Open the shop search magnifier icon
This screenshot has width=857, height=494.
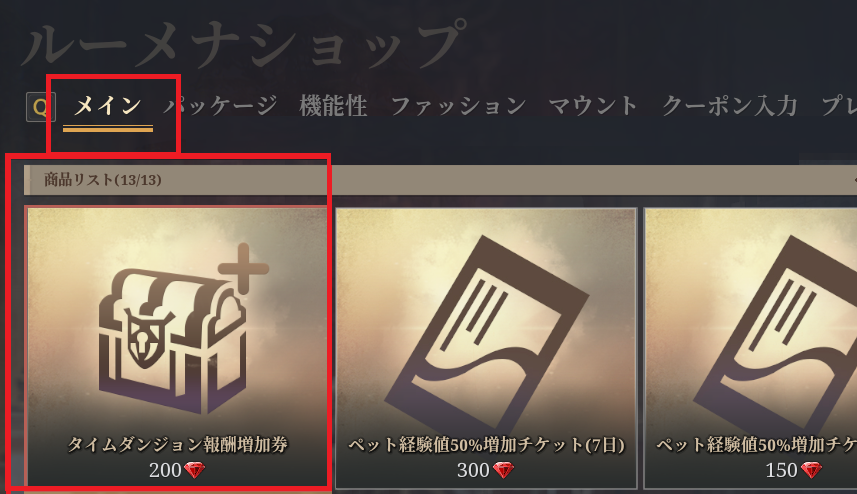[x=40, y=107]
